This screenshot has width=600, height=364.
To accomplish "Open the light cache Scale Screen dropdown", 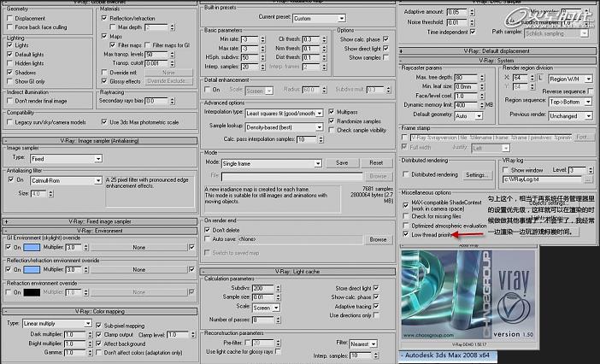I will point(266,308).
